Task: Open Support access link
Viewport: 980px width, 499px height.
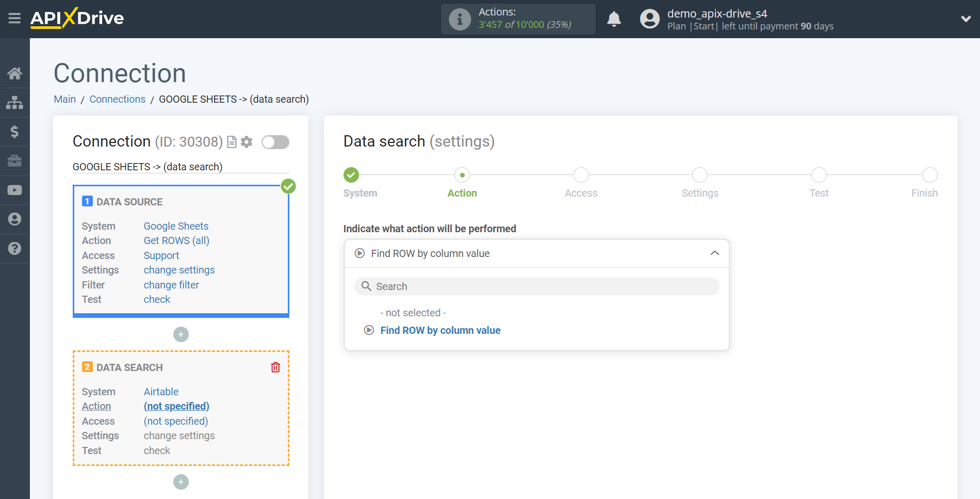Action: point(161,255)
